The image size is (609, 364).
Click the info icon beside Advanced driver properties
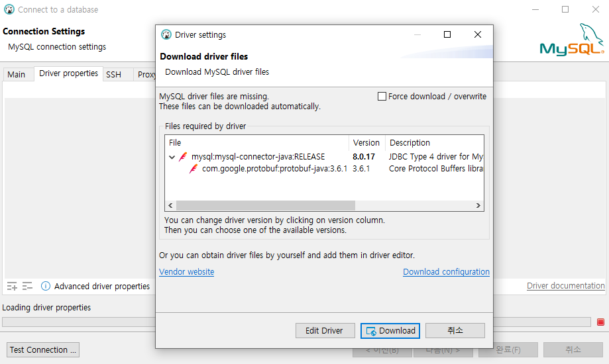[46, 287]
